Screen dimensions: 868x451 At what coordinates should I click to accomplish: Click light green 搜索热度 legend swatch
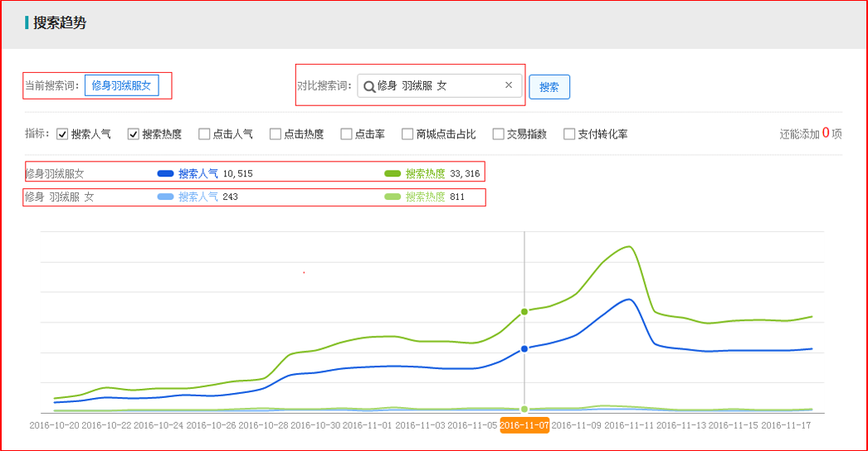click(x=393, y=197)
